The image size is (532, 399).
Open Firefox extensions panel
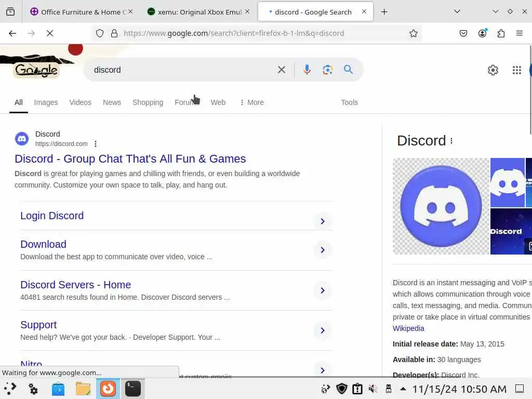[501, 33]
